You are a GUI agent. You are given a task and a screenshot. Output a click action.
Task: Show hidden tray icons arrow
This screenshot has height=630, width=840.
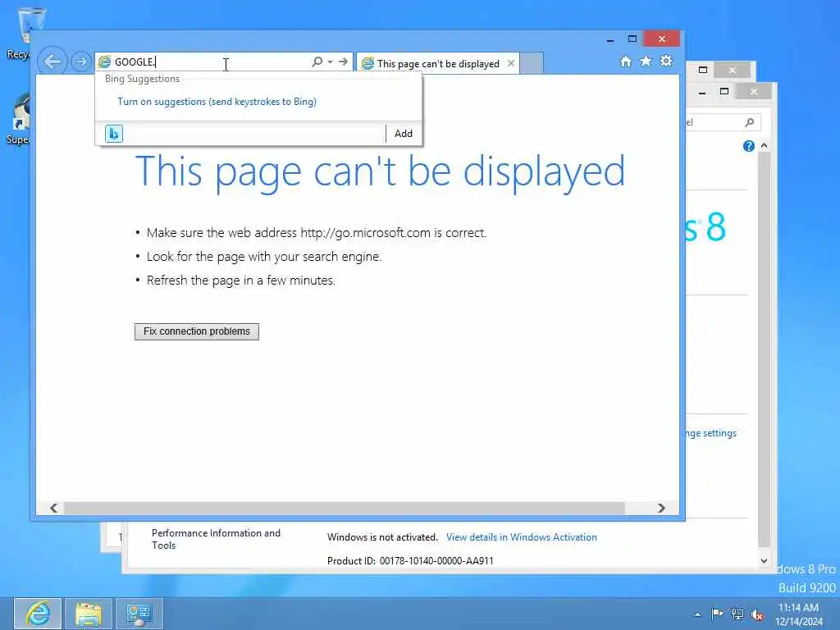point(697,614)
